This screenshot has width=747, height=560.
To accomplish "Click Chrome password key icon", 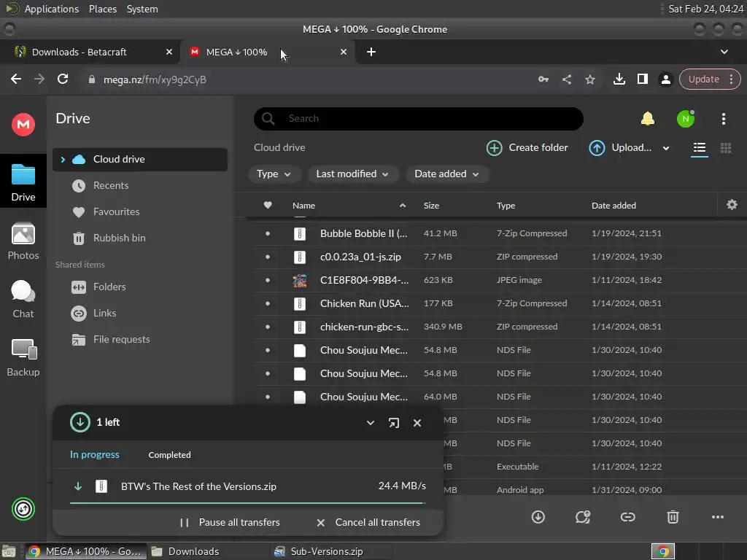I will point(543,79).
